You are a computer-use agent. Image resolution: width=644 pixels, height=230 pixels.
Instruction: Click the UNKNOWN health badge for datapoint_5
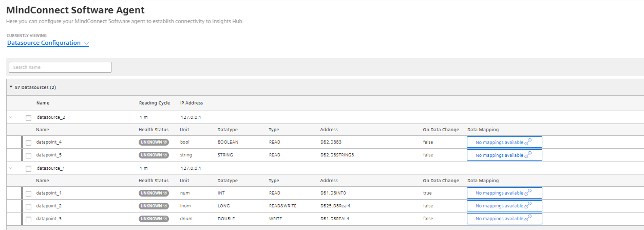point(154,155)
